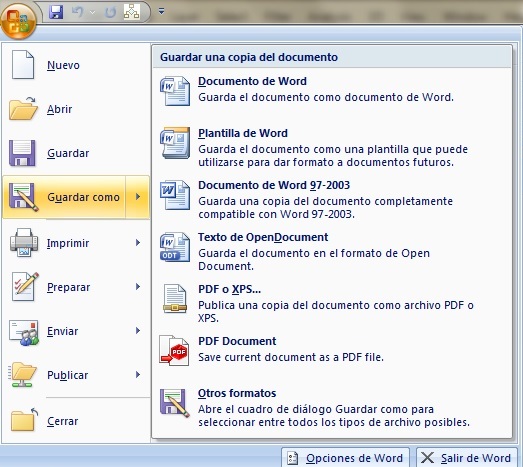Screen dimensions: 523x467
Task: Click the Salir de Word button
Action: (467, 458)
